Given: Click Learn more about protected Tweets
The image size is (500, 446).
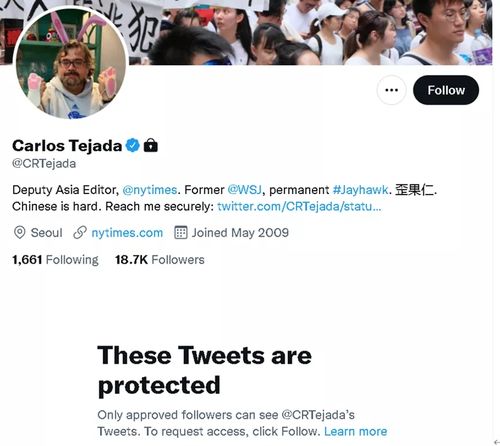Looking at the screenshot, I should (356, 431).
